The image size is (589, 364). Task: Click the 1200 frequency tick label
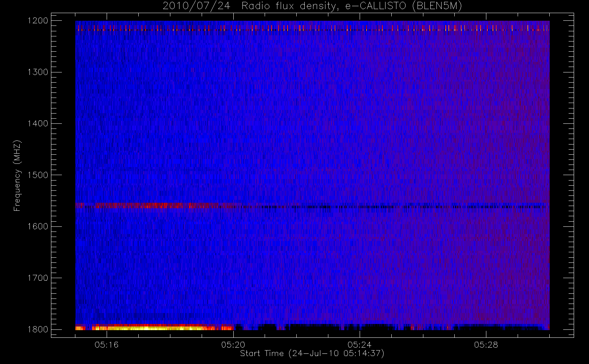pos(38,21)
